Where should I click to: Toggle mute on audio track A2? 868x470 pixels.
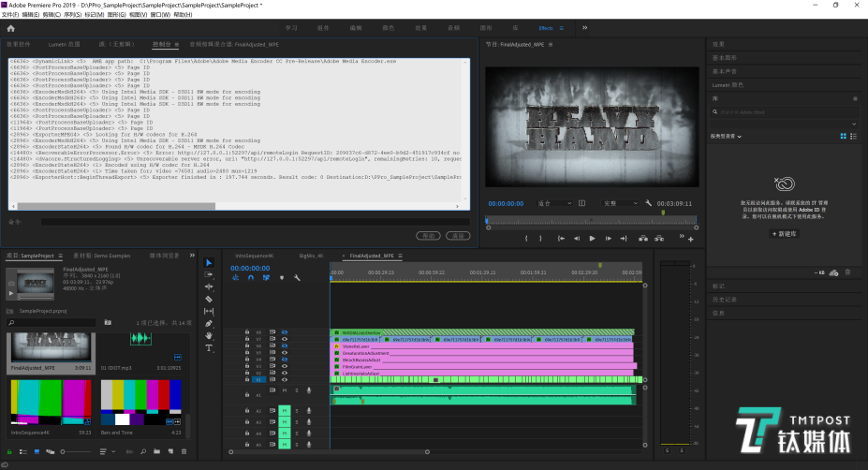[284, 410]
